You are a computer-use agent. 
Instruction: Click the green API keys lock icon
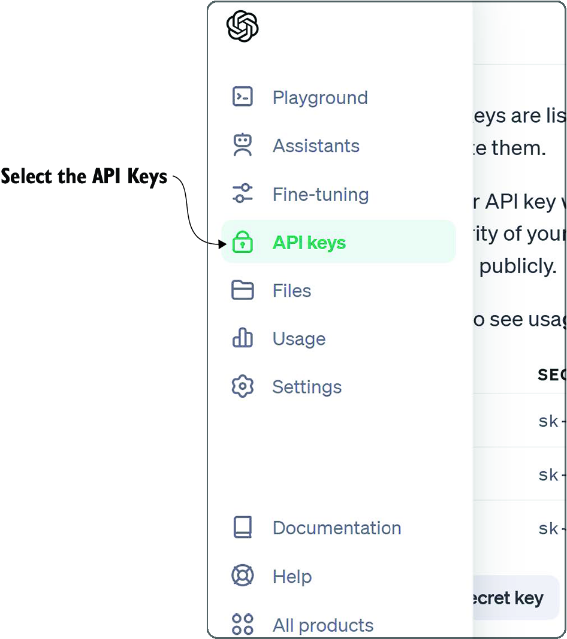coord(243,242)
